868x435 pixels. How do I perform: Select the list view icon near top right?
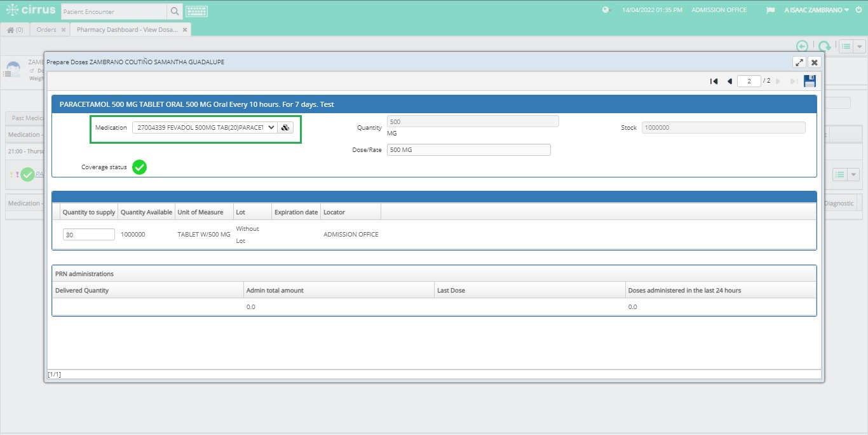[845, 46]
